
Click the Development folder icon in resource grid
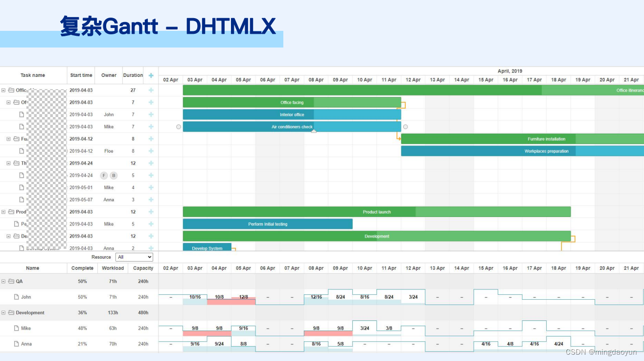[x=11, y=313]
